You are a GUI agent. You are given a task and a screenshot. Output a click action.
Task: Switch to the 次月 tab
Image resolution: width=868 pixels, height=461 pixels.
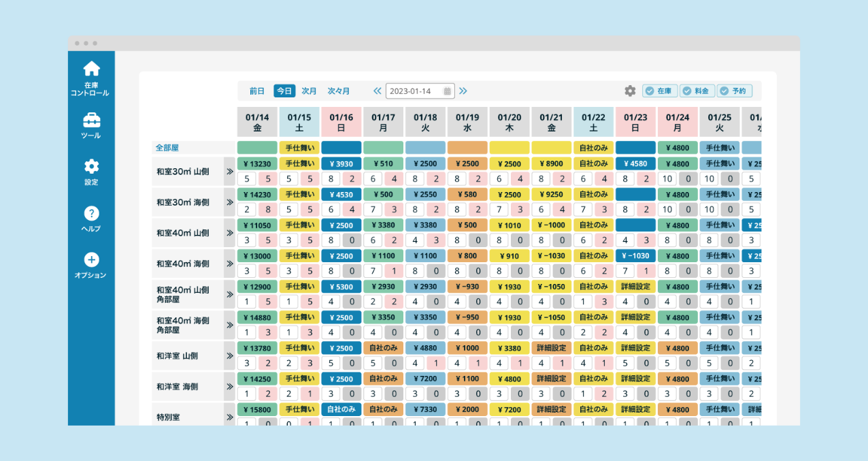point(310,91)
